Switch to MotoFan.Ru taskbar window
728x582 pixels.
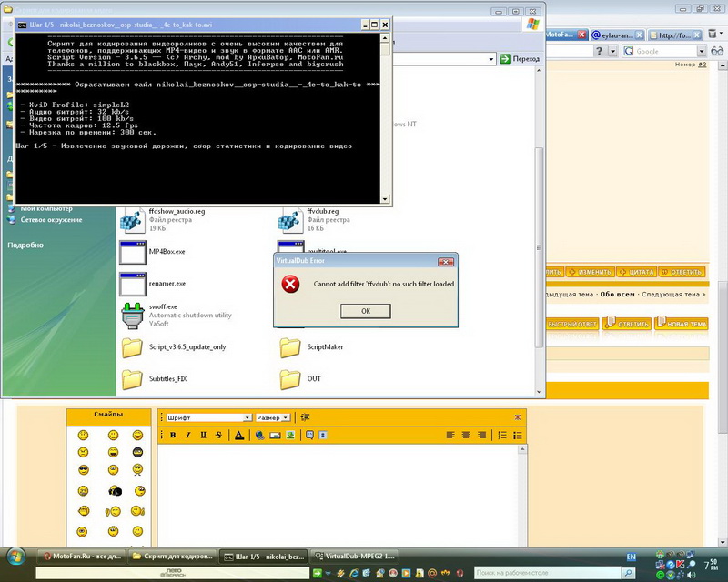click(82, 556)
